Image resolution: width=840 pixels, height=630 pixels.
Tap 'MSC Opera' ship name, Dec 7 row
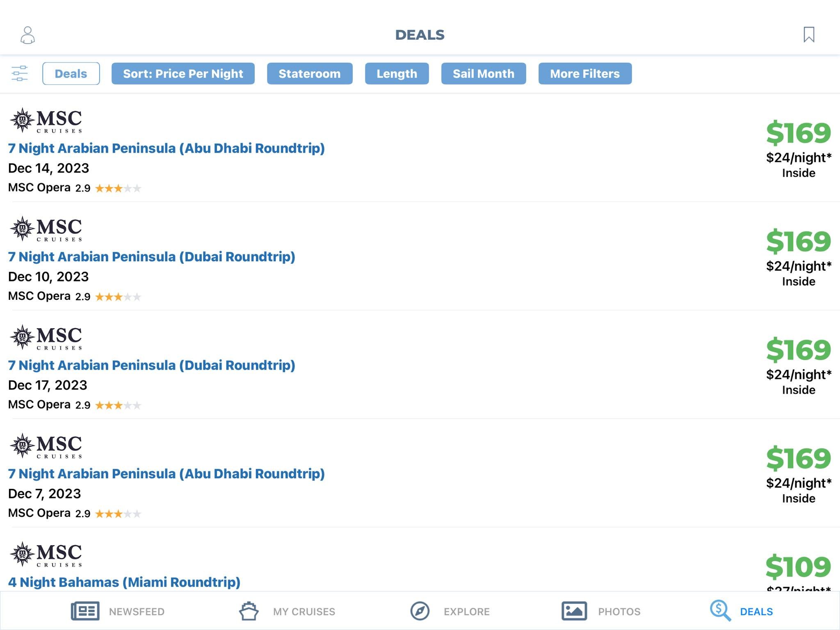pyautogui.click(x=39, y=513)
